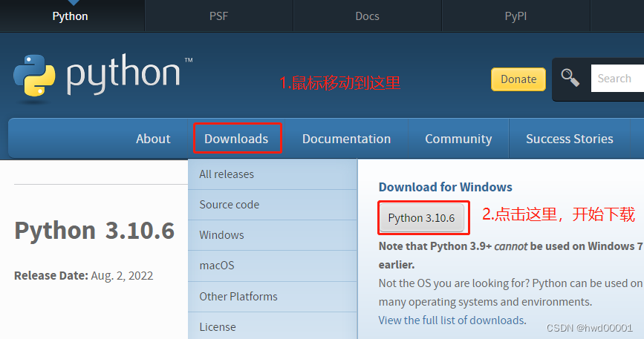Screen dimensions: 644x339
Task: Focus the Search input field
Action: [617, 79]
